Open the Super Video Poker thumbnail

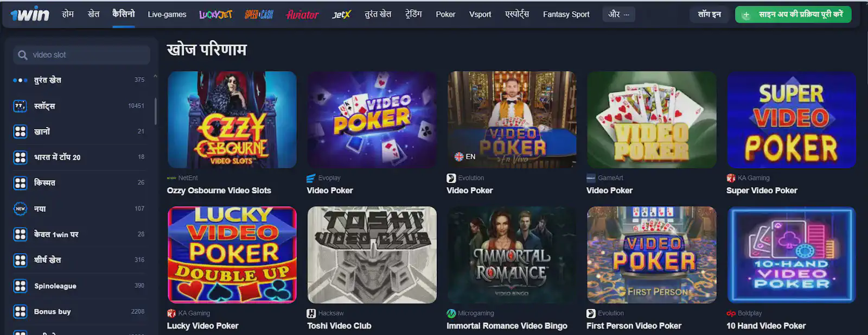click(792, 119)
